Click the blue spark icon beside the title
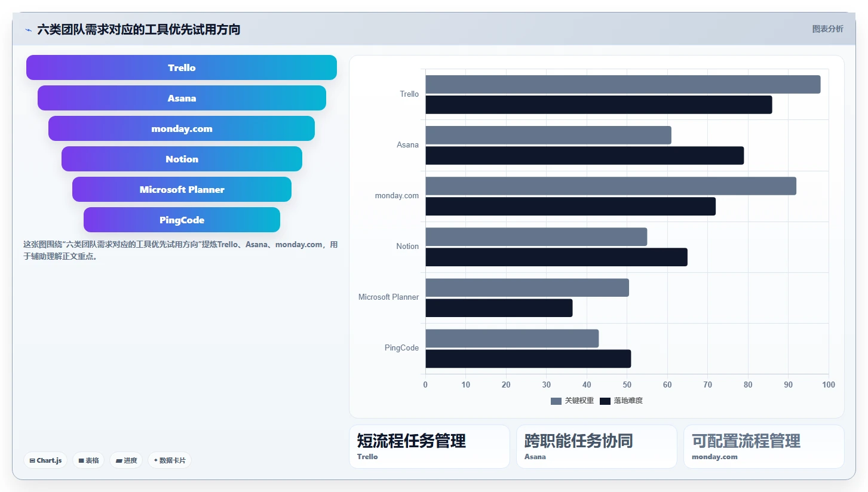This screenshot has width=868, height=492. pos(28,30)
